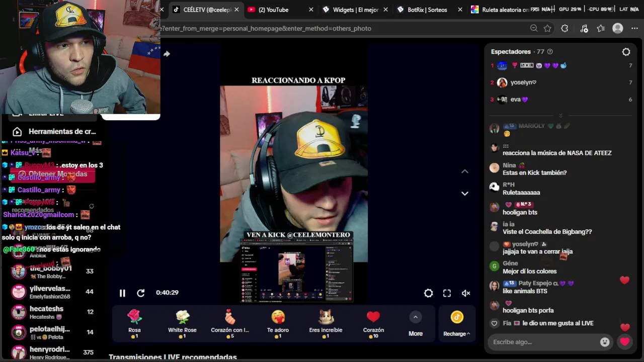Viewport: 644px width, 362px height.
Task: Click the Espectadores · 77 header
Action: pyautogui.click(x=518, y=52)
